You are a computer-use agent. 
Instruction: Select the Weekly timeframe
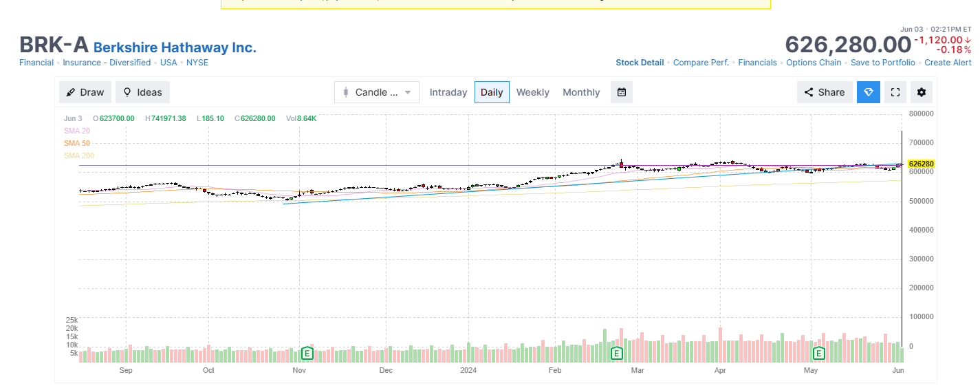point(533,92)
